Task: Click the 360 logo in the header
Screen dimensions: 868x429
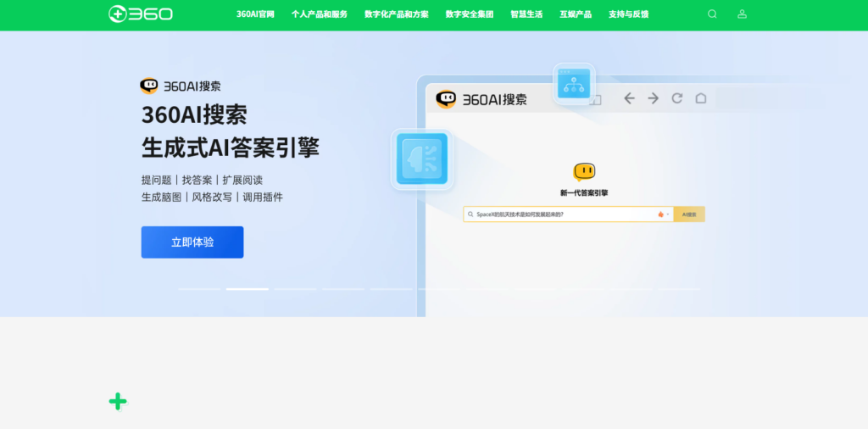Action: pyautogui.click(x=141, y=14)
